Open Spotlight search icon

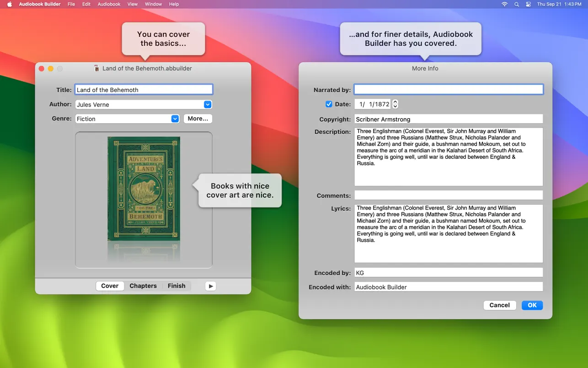click(x=517, y=4)
